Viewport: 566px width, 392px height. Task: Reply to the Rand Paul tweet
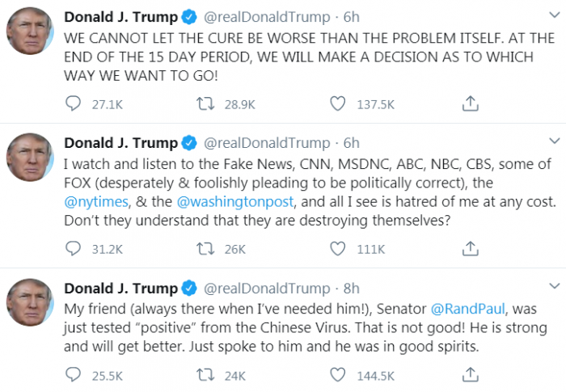click(74, 374)
